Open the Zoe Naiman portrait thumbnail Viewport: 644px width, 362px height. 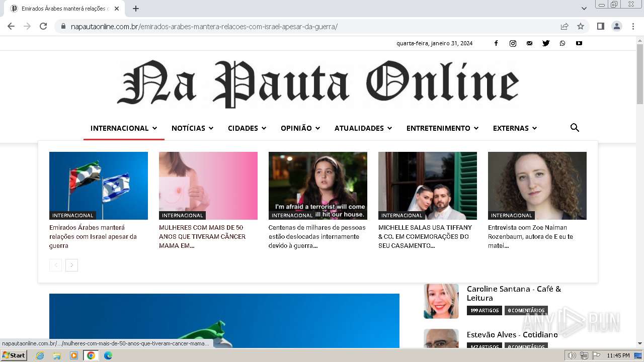537,186
